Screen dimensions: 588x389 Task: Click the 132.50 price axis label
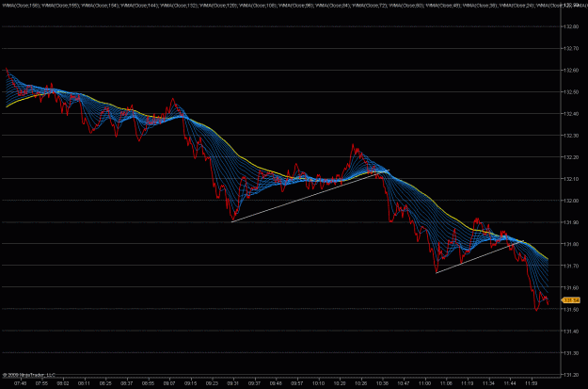click(x=571, y=92)
